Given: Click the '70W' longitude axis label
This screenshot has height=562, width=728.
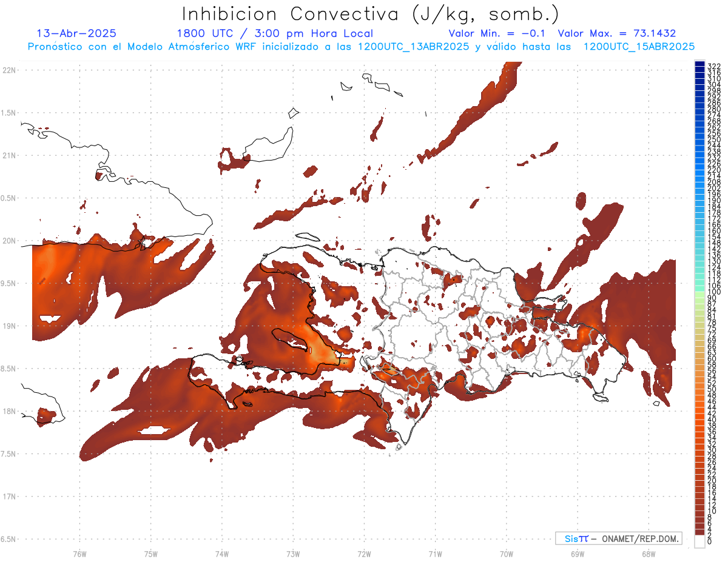Looking at the screenshot, I should point(507,554).
